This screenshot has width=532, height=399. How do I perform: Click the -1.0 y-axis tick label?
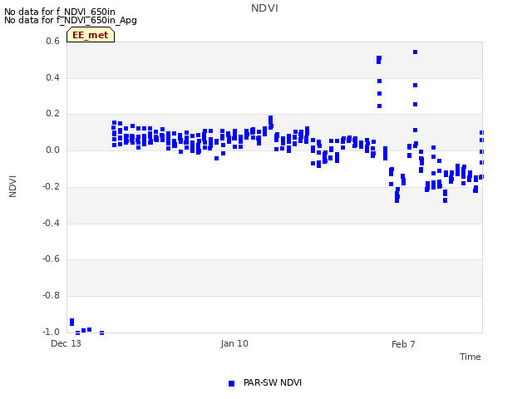51,332
